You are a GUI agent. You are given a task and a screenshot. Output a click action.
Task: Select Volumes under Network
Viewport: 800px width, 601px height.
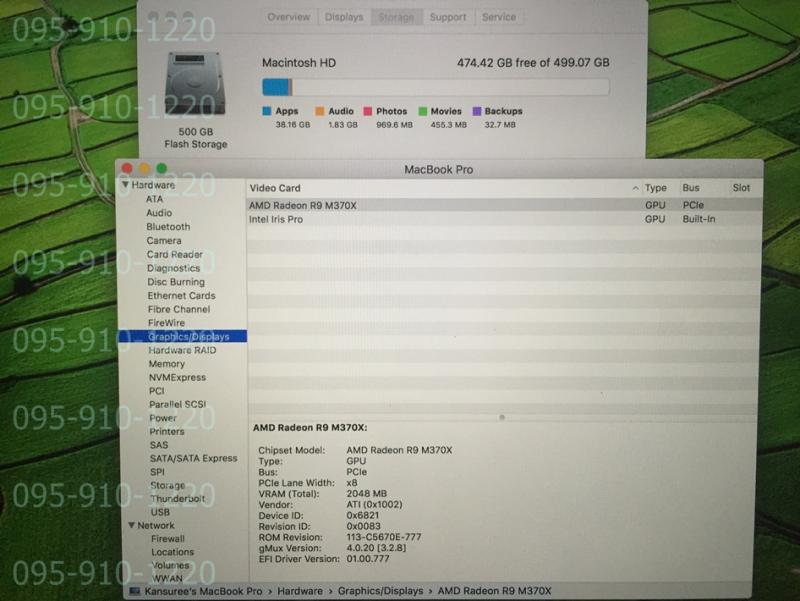(x=170, y=565)
